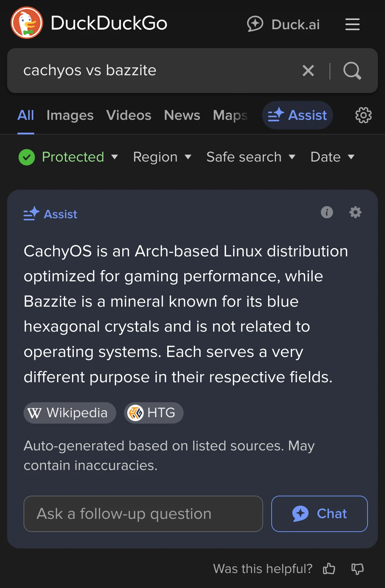This screenshot has width=385, height=588.
Task: Click the Assist info icon
Action: 327,212
